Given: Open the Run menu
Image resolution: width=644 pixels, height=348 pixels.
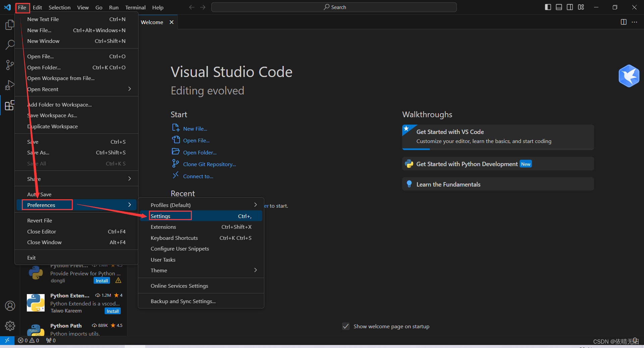Looking at the screenshot, I should tap(114, 7).
